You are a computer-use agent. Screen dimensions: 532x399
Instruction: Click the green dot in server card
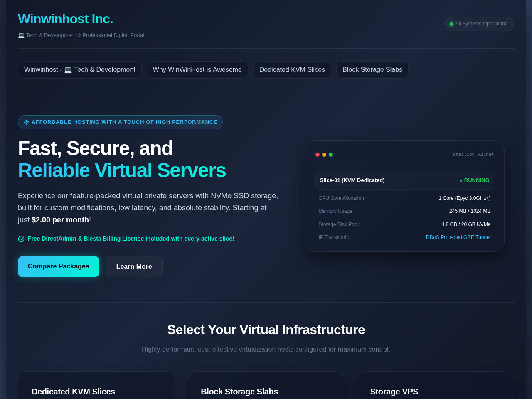click(331, 155)
